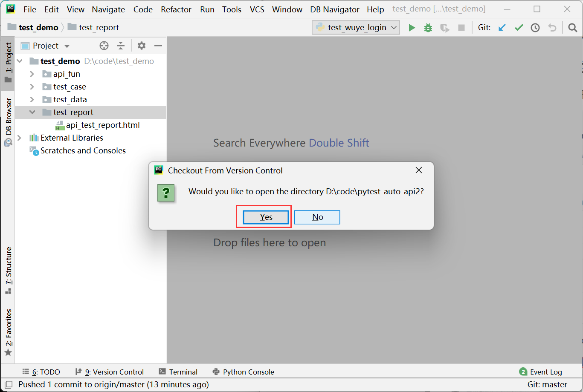
Task: Open the VCS menu
Action: (257, 9)
